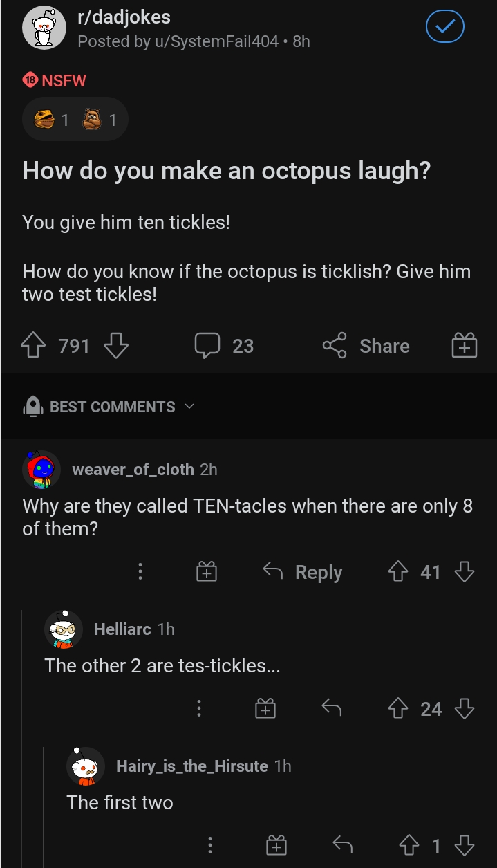Open overflow menu on weaver_of_cloth's comment
497x868 pixels.
pyautogui.click(x=140, y=571)
